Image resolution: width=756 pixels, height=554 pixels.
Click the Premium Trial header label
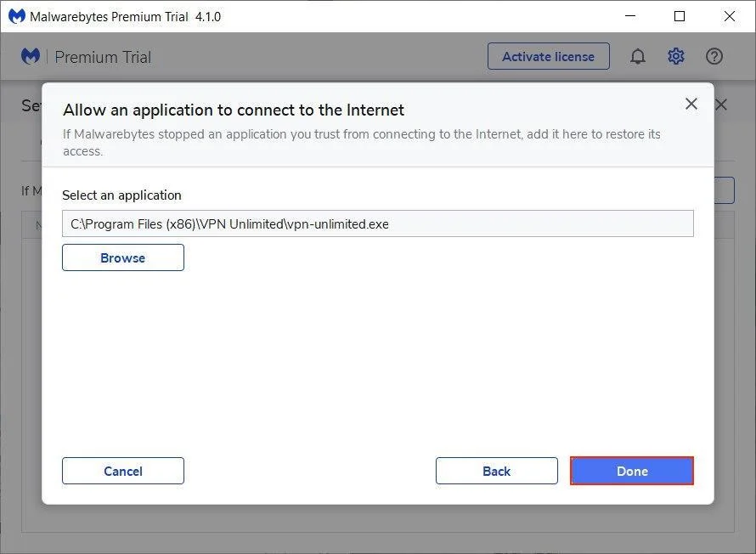pos(103,57)
